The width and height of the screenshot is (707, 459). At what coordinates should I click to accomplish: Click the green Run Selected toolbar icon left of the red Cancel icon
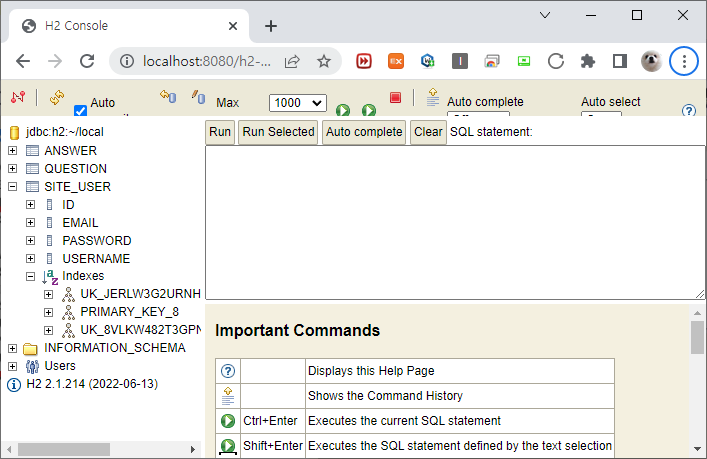pos(369,110)
